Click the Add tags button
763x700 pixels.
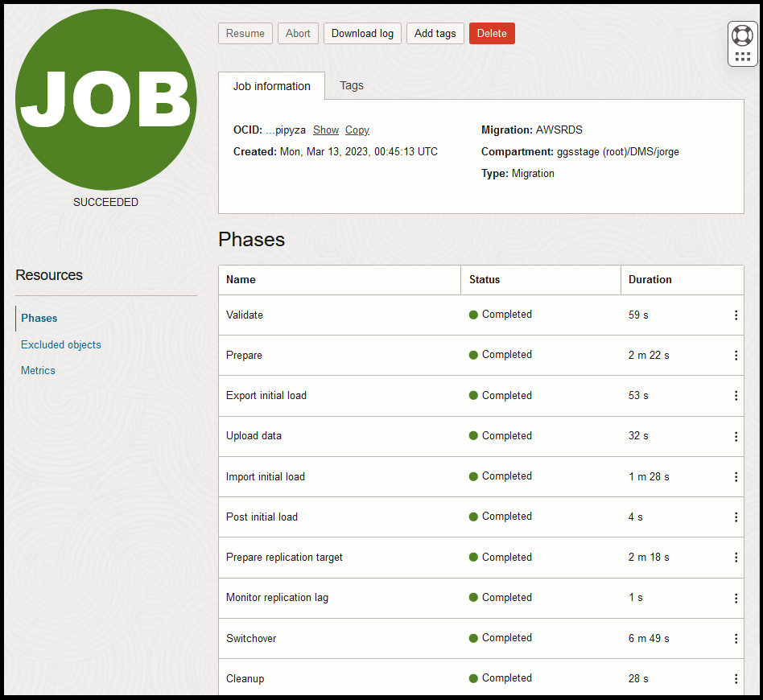435,33
